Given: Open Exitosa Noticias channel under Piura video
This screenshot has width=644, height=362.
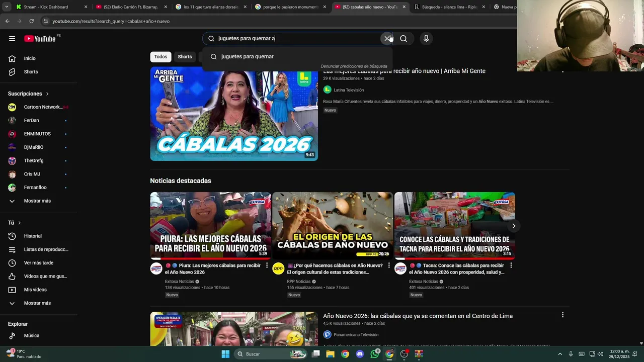Looking at the screenshot, I should tap(180, 282).
